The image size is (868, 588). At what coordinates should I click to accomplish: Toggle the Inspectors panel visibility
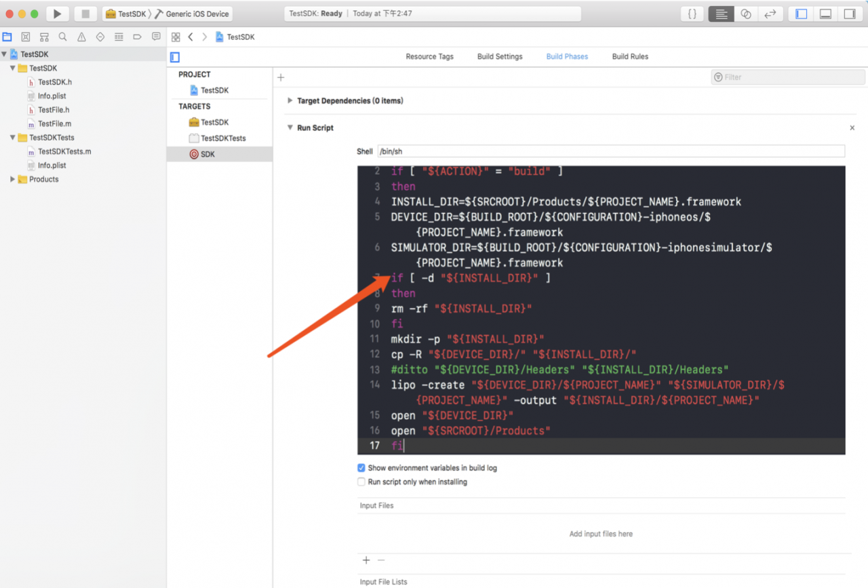point(849,14)
